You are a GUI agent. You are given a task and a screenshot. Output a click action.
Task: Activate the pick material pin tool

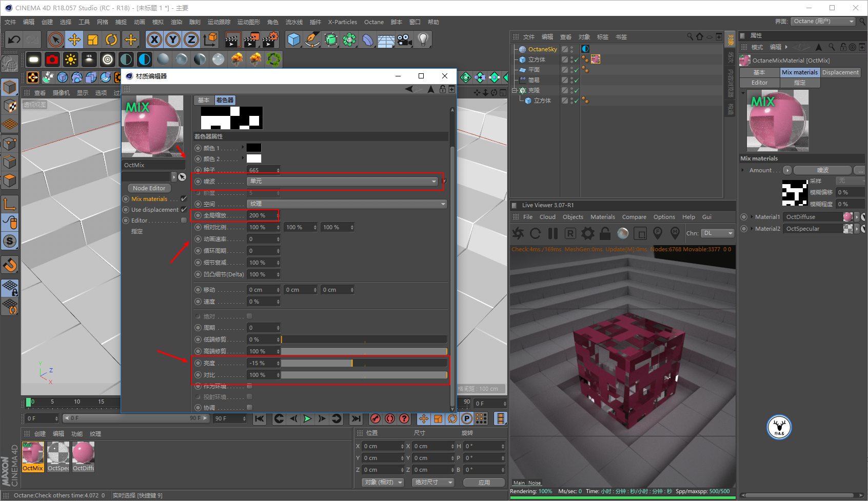pos(675,234)
